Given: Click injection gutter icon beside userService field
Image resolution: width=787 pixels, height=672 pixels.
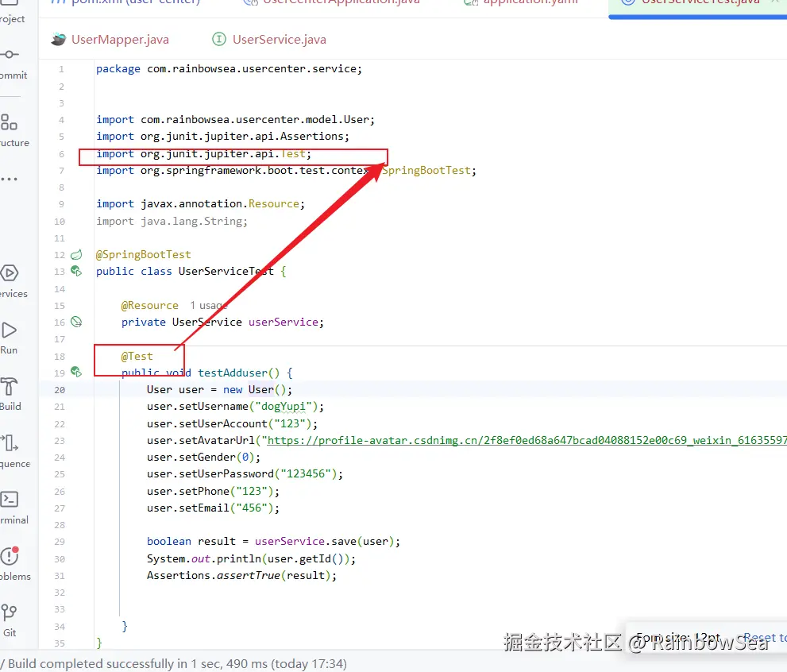Looking at the screenshot, I should pyautogui.click(x=76, y=322).
